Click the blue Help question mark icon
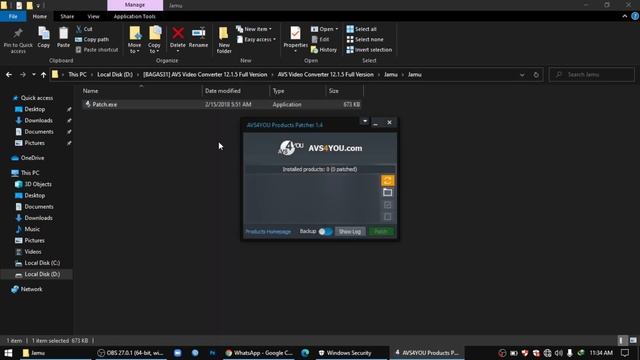The height and width of the screenshot is (360, 640). 635,16
